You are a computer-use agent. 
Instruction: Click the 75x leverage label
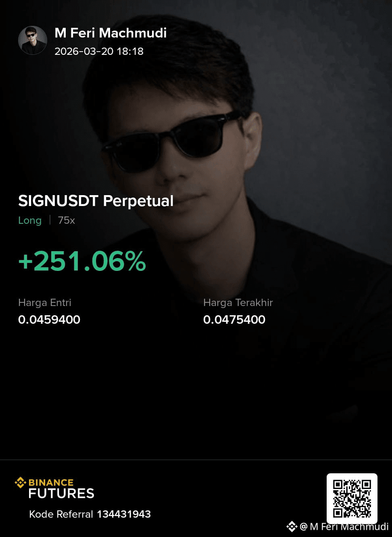pyautogui.click(x=67, y=220)
